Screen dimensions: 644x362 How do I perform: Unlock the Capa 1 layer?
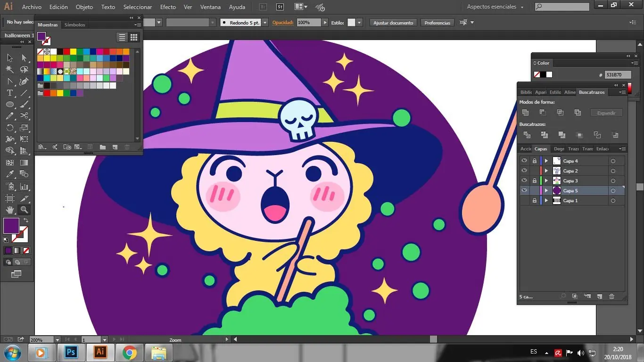point(535,200)
